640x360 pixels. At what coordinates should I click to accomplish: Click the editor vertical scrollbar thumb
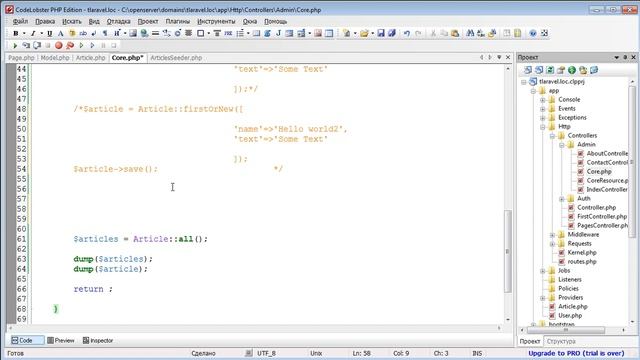508,251
